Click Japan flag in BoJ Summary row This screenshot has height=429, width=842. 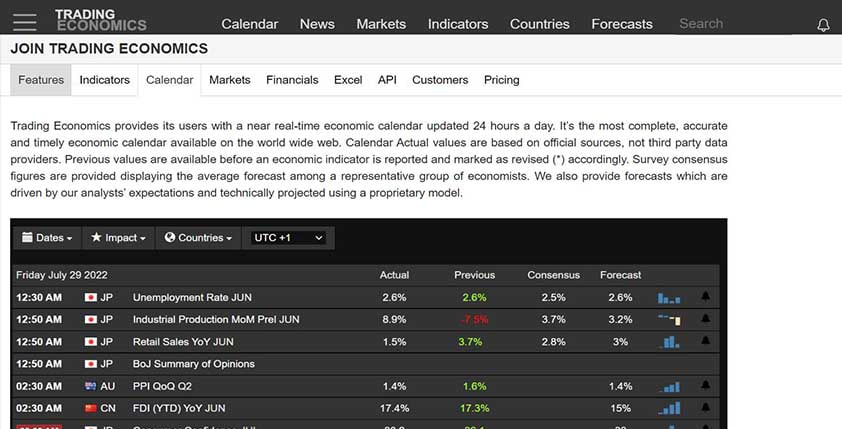91,364
